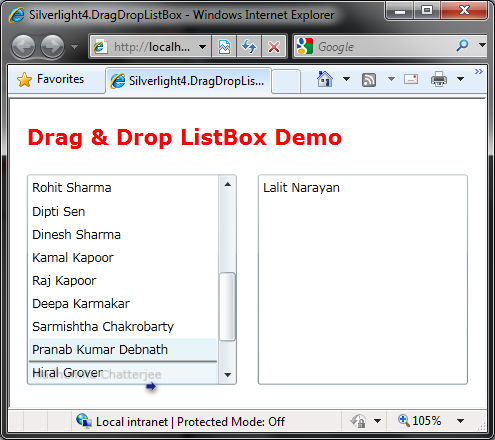
Task: Select Hiral Grover at the list bottom
Action: click(123, 373)
